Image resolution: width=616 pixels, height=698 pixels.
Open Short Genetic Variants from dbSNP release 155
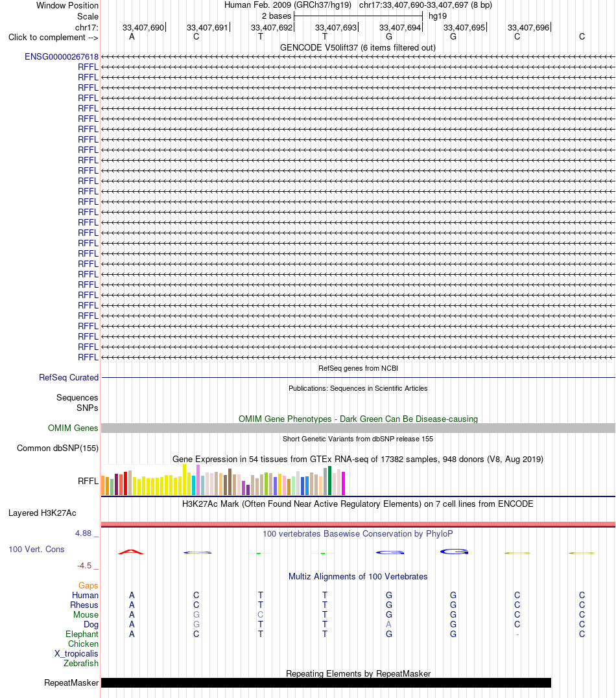coord(358,439)
